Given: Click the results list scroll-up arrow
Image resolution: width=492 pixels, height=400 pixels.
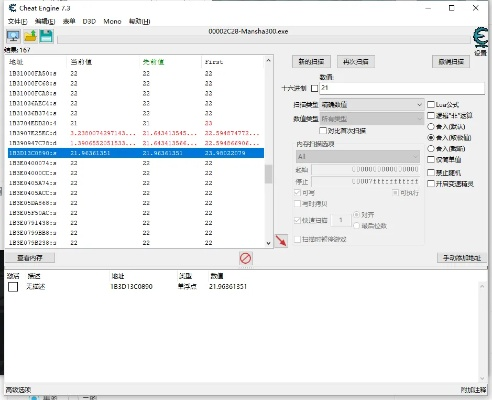Looking at the screenshot, I should tap(268, 61).
